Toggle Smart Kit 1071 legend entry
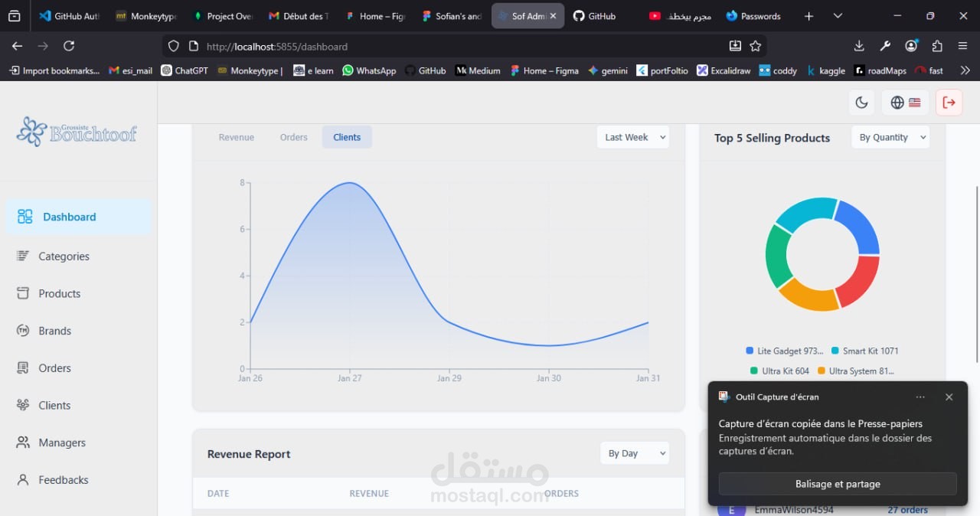The width and height of the screenshot is (980, 516). (864, 351)
